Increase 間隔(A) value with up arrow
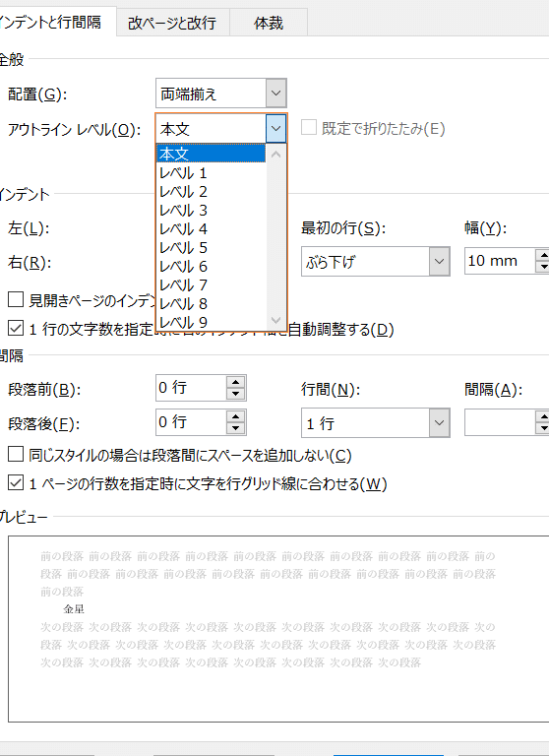 point(543,417)
